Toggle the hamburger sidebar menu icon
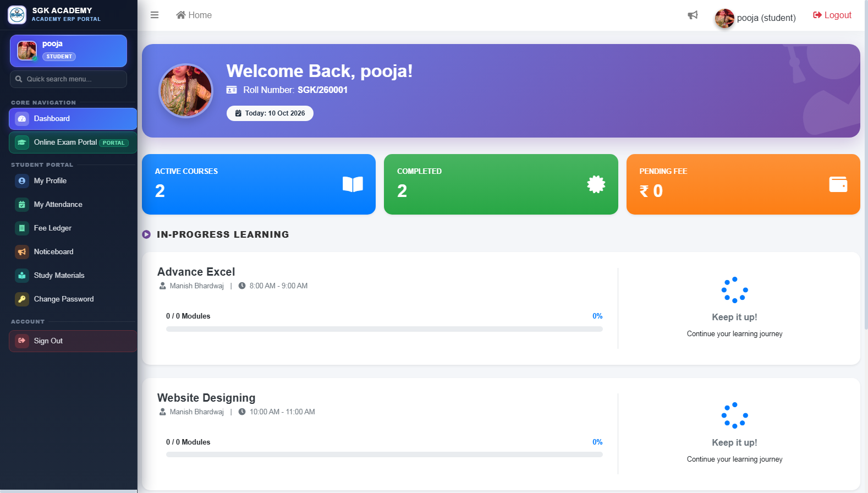 point(155,15)
